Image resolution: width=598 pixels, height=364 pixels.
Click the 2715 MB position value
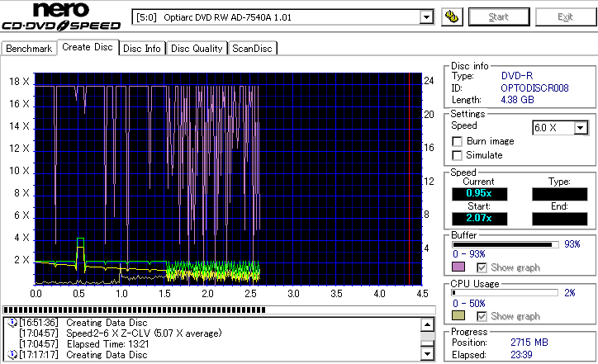[x=529, y=343]
